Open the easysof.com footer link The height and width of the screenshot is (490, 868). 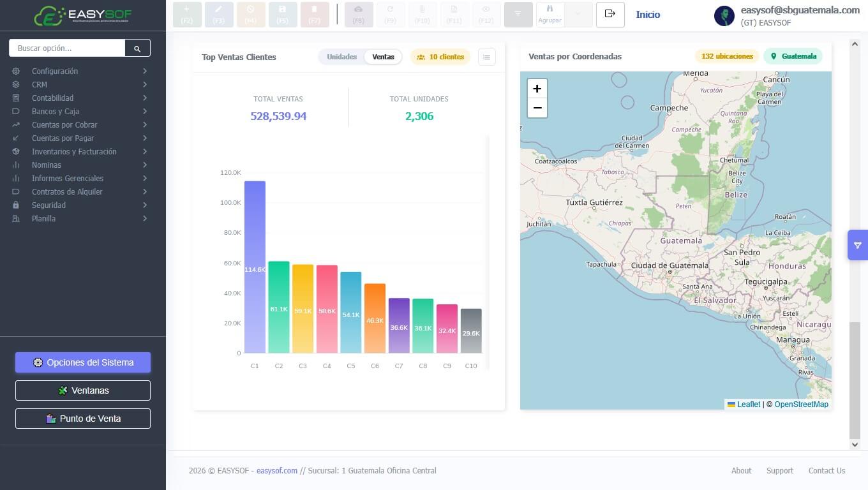277,471
